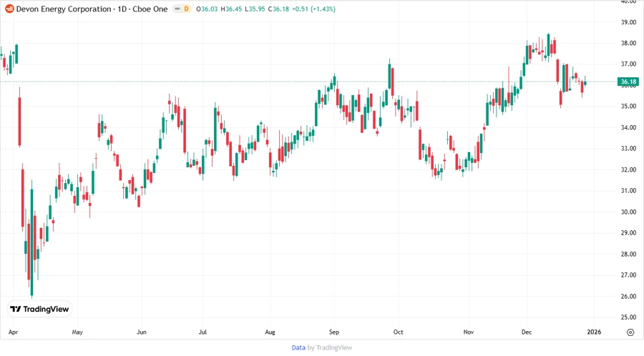Click the Dec label on time axis
Image resolution: width=644 pixels, height=356 pixels.
tap(527, 332)
